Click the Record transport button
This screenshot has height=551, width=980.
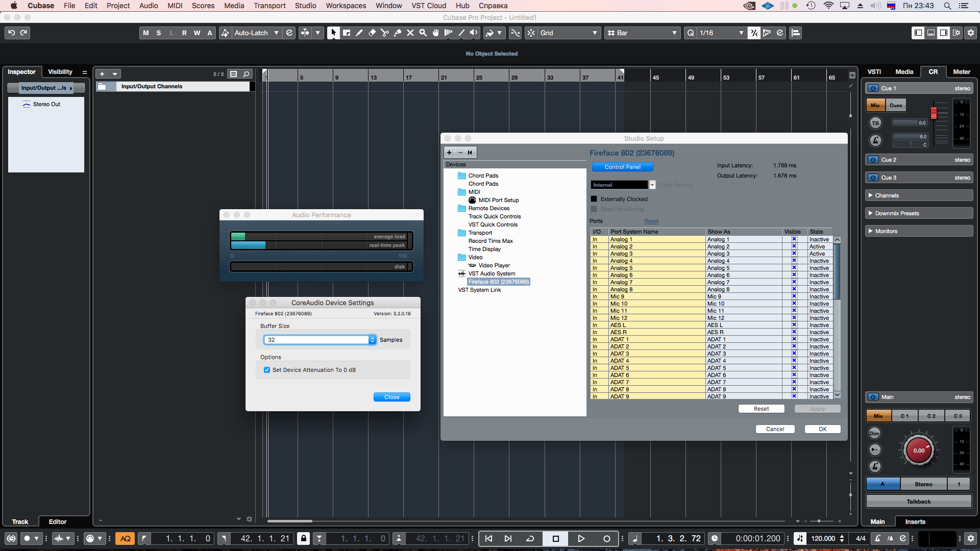tap(606, 538)
